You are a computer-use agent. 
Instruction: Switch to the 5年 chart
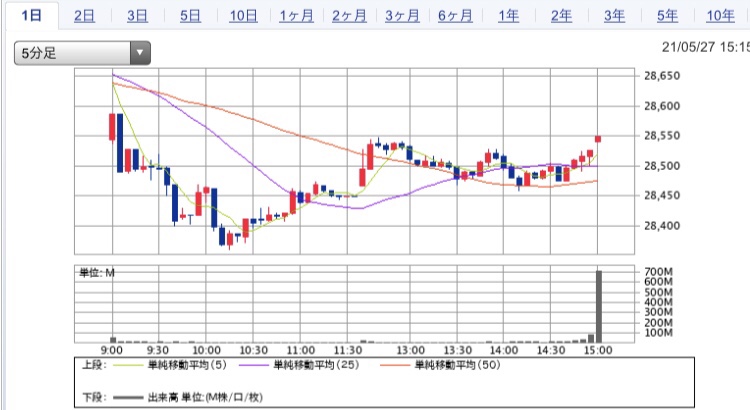[667, 16]
